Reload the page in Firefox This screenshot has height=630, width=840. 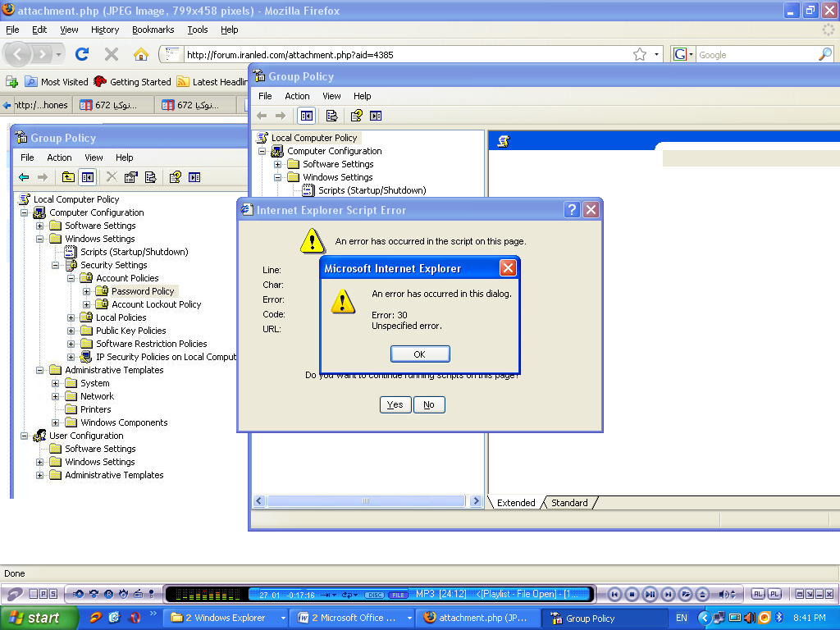(82, 54)
